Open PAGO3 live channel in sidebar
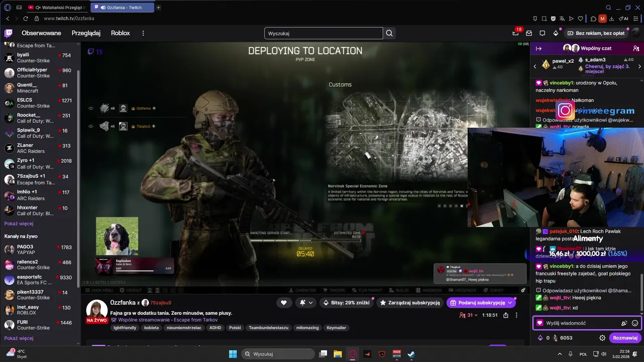Screen dimensions: 644x362 click(38, 250)
